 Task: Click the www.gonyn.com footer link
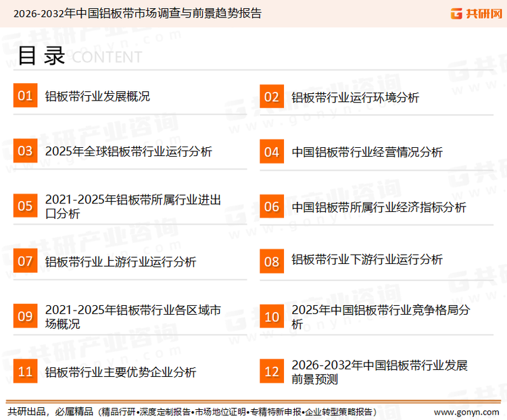click(466, 412)
